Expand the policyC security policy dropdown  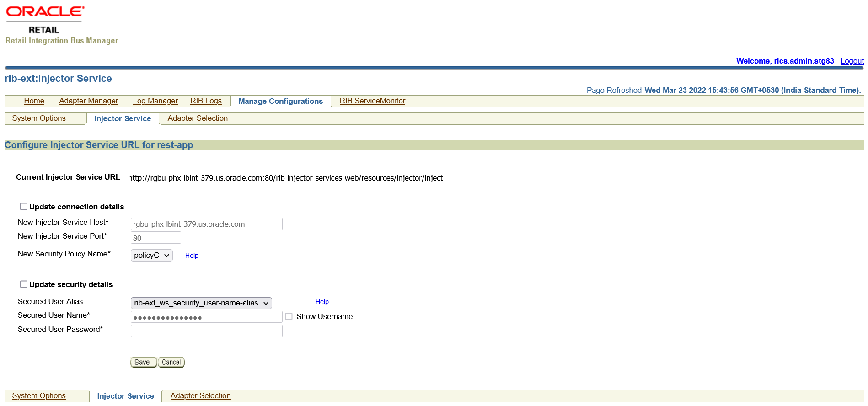pos(152,255)
